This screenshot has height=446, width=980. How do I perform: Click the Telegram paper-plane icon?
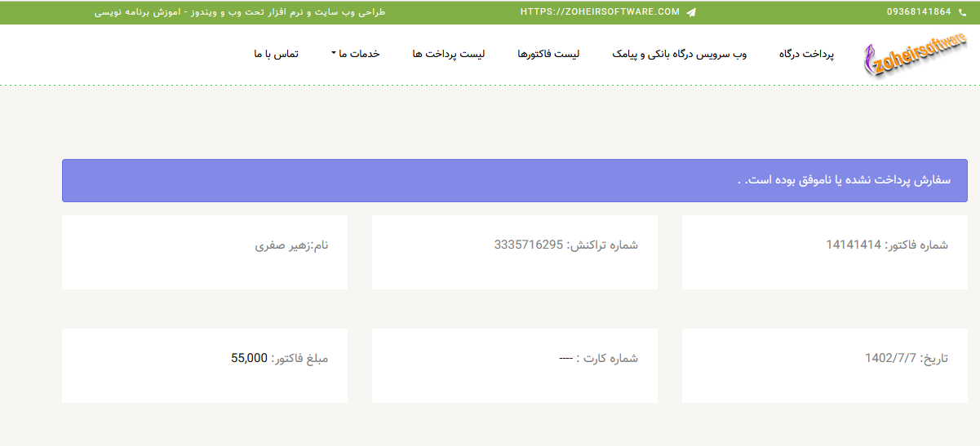(691, 12)
